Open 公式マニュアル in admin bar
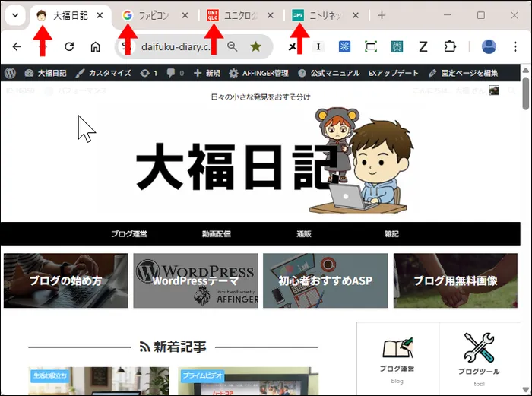 click(x=329, y=73)
